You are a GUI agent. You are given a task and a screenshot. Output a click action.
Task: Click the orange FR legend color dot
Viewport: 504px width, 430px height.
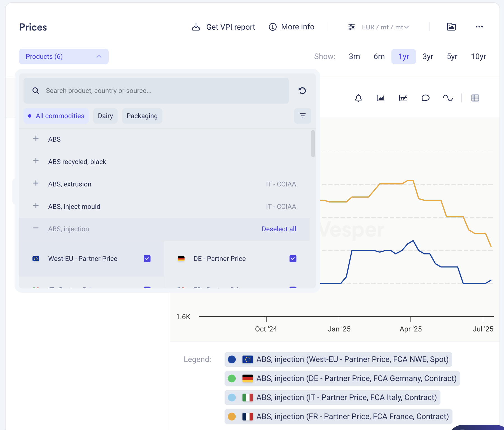pos(232,417)
